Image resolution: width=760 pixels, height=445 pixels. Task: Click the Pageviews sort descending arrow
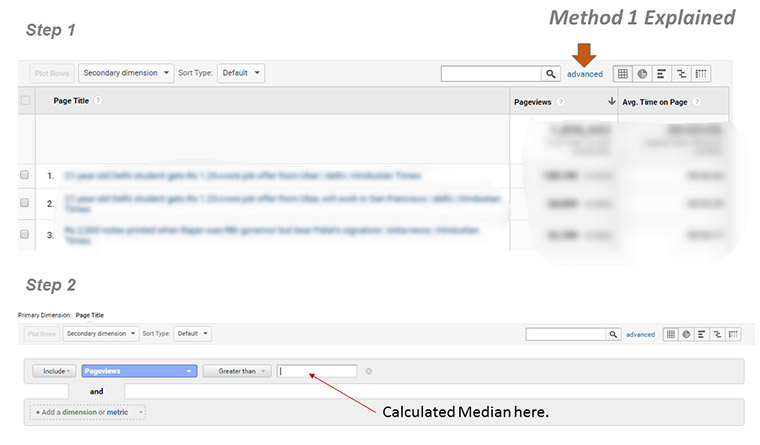(x=612, y=101)
